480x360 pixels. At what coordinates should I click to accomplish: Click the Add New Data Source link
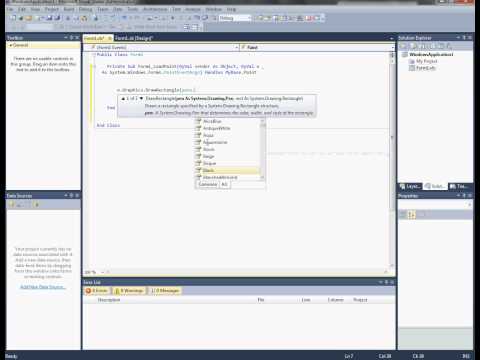[43, 287]
